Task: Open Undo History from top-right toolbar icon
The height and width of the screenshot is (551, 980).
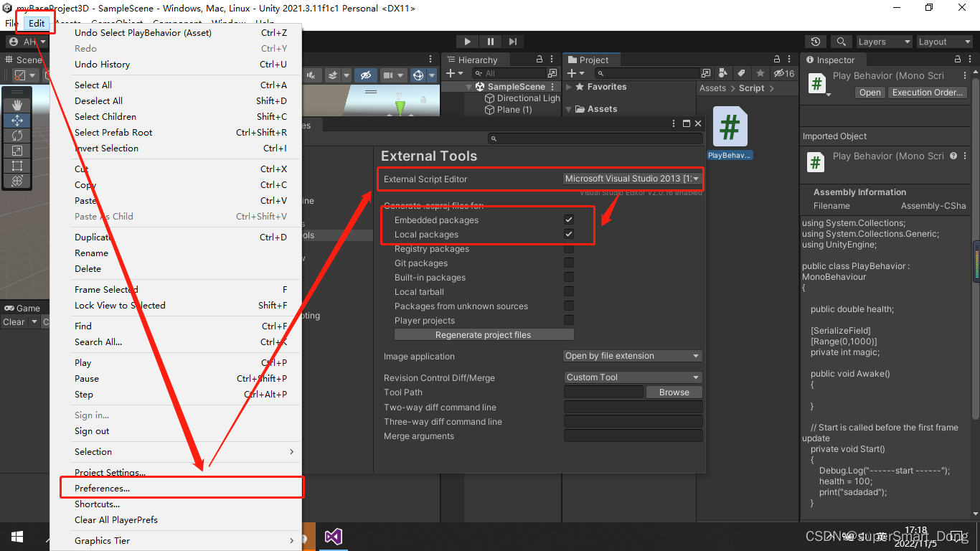Action: pyautogui.click(x=816, y=42)
